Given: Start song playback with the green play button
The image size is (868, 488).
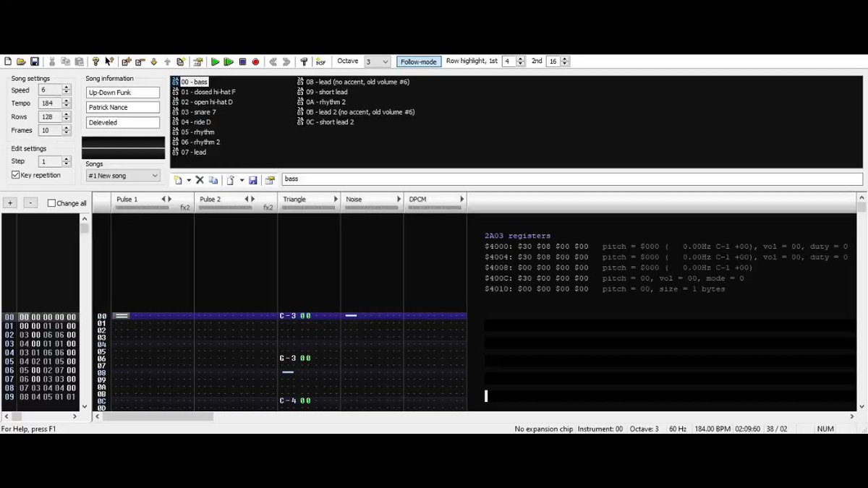Looking at the screenshot, I should (215, 62).
